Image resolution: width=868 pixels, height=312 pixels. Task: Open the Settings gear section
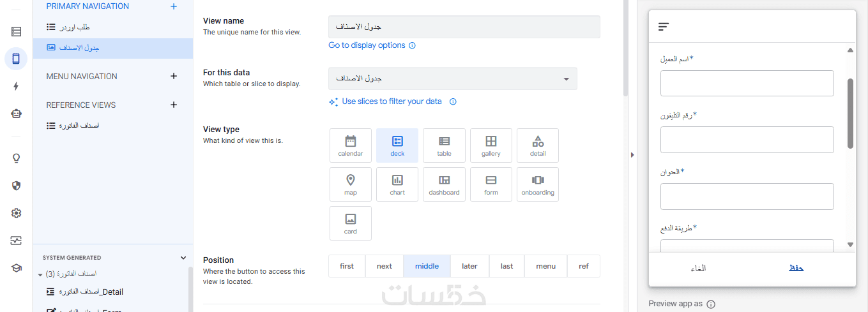pos(16,213)
